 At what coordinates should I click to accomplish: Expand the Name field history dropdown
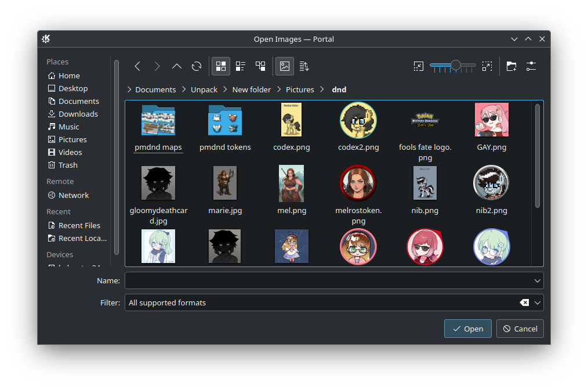tap(537, 281)
